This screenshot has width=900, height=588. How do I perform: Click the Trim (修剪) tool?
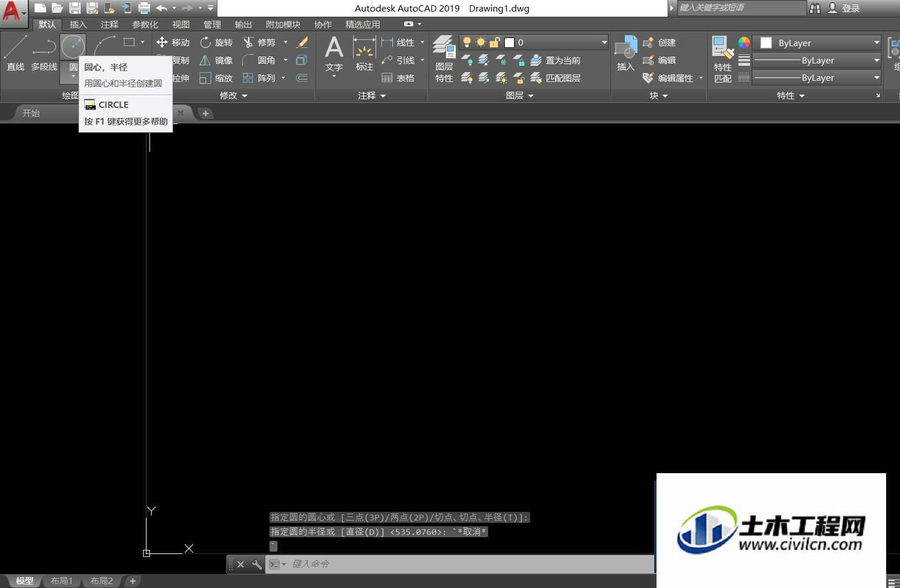coord(259,42)
